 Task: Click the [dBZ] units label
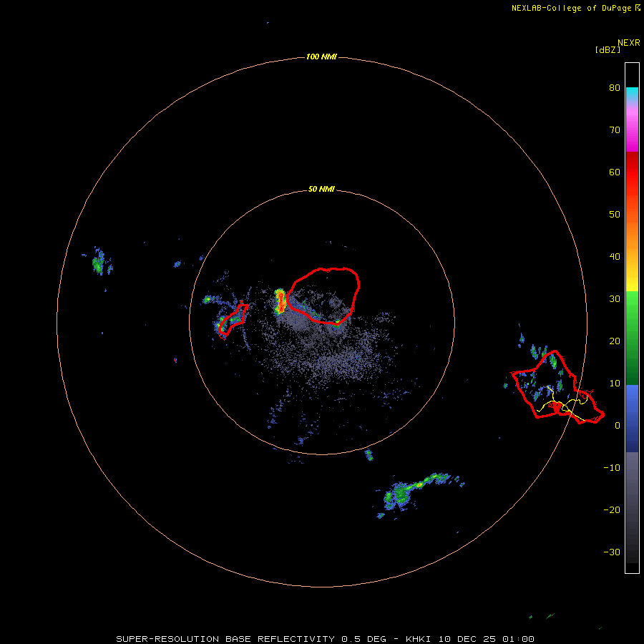608,50
